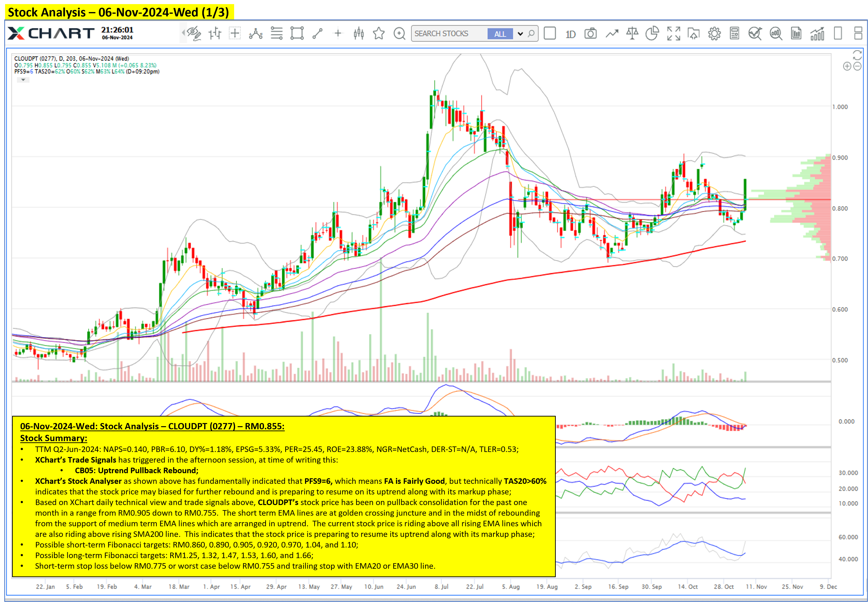Click the refresh chart icon
This screenshot has width=868, height=602.
pyautogui.click(x=857, y=55)
